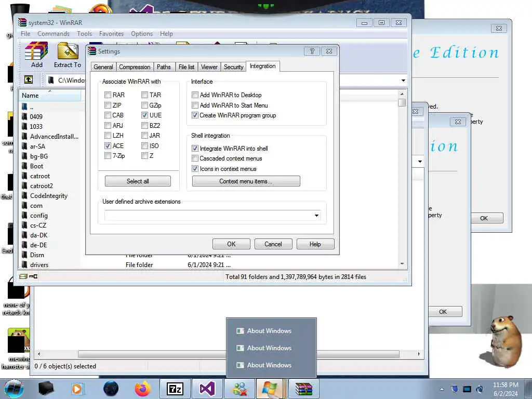This screenshot has height=399, width=532.
Task: Toggle Icons in context menus
Action: point(195,169)
